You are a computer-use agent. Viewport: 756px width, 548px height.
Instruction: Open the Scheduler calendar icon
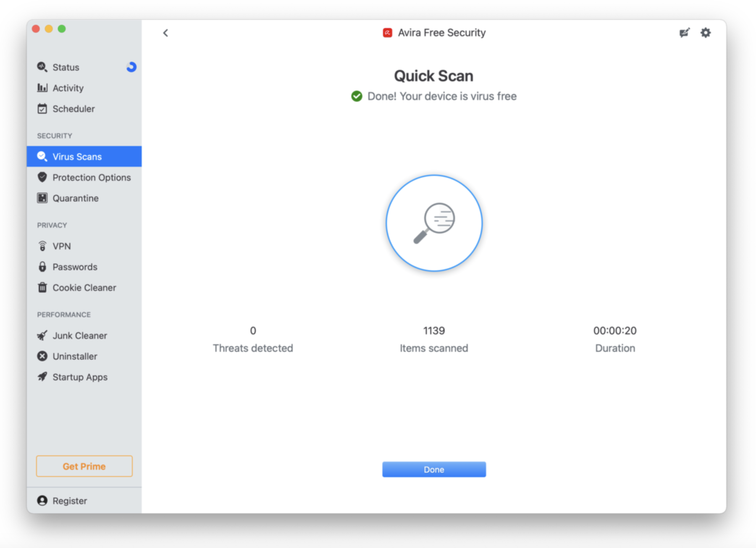click(42, 108)
